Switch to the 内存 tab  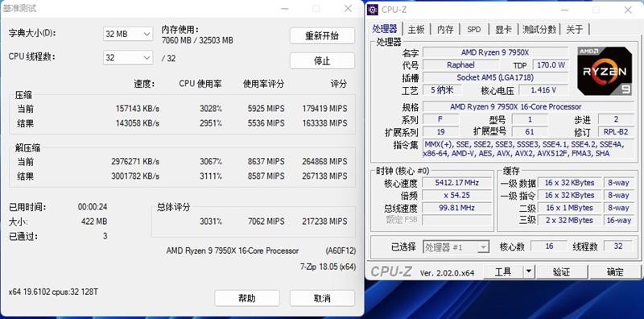pos(445,29)
